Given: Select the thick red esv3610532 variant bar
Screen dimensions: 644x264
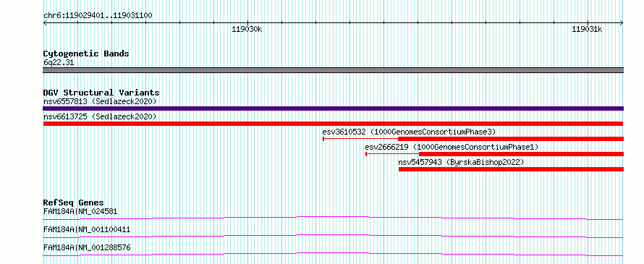Looking at the screenshot, I should click(511, 139).
